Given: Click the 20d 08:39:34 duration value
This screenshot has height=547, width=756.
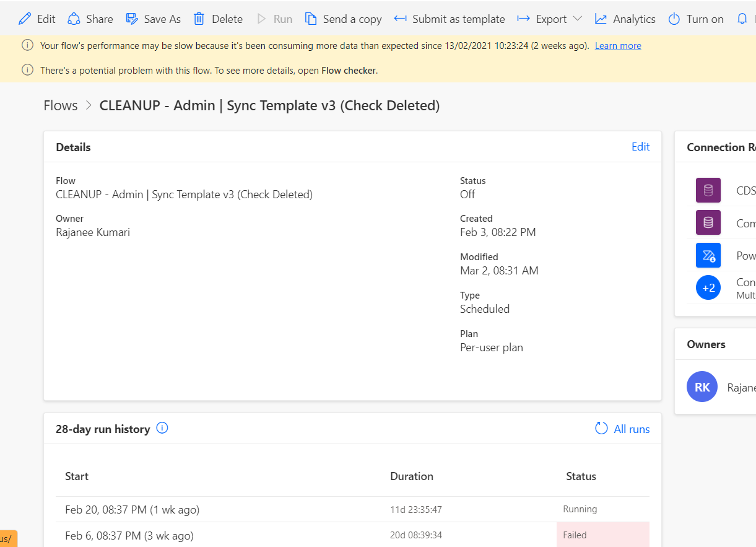Looking at the screenshot, I should [416, 535].
